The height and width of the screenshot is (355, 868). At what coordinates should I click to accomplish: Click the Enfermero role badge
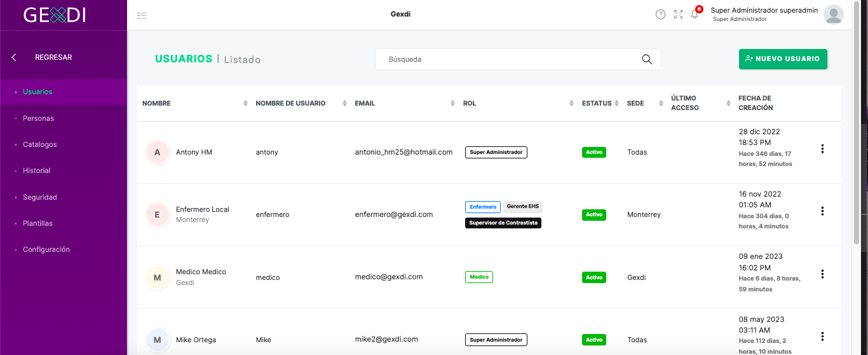point(483,207)
